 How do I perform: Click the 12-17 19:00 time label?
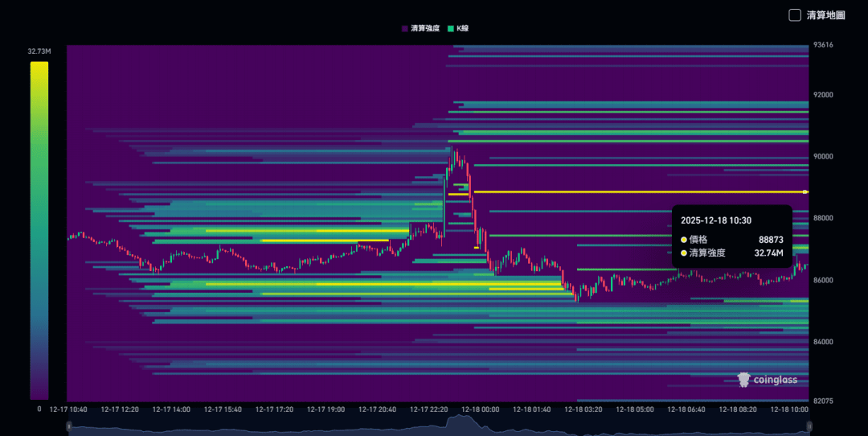[325, 409]
